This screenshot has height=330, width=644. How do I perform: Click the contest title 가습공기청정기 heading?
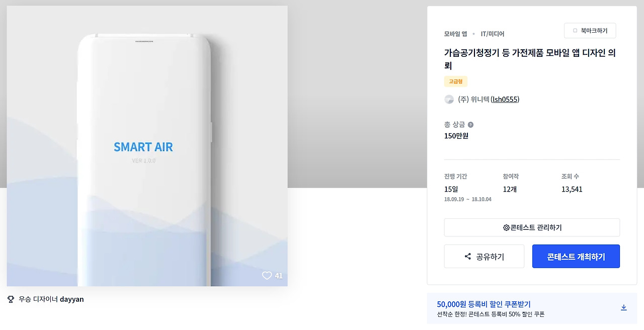[530, 59]
